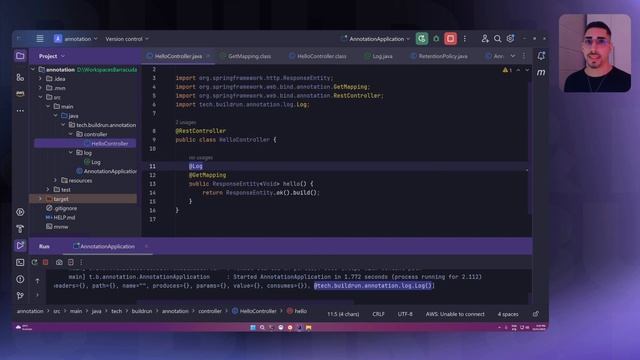Open the Notifications bell

tap(541, 56)
